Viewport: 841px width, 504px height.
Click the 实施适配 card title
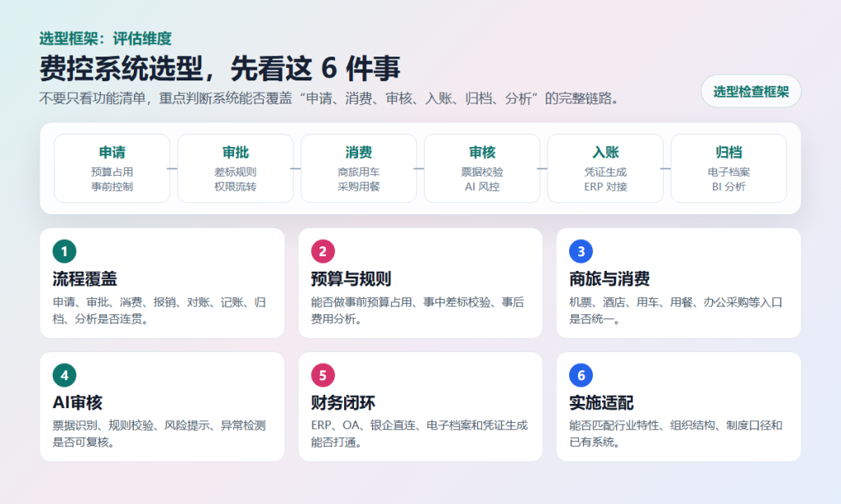[x=601, y=403]
